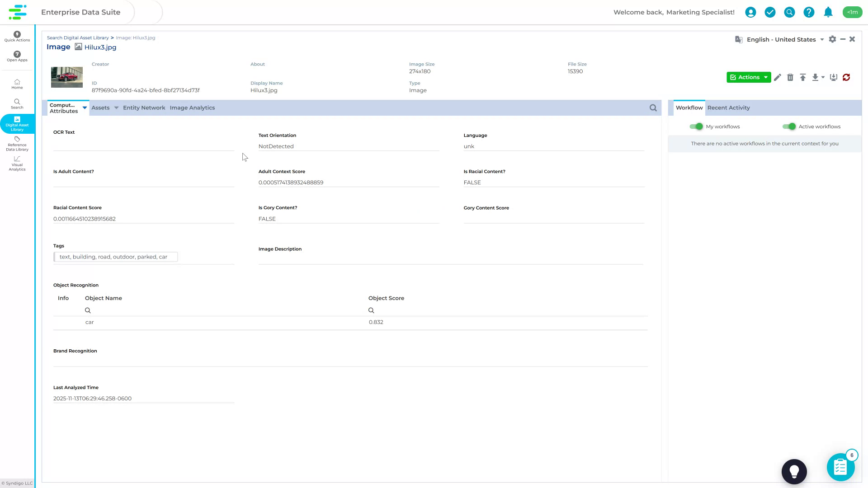The image size is (868, 488).
Task: Open the Search Digital Asset Library breadcrumb
Action: point(78,38)
